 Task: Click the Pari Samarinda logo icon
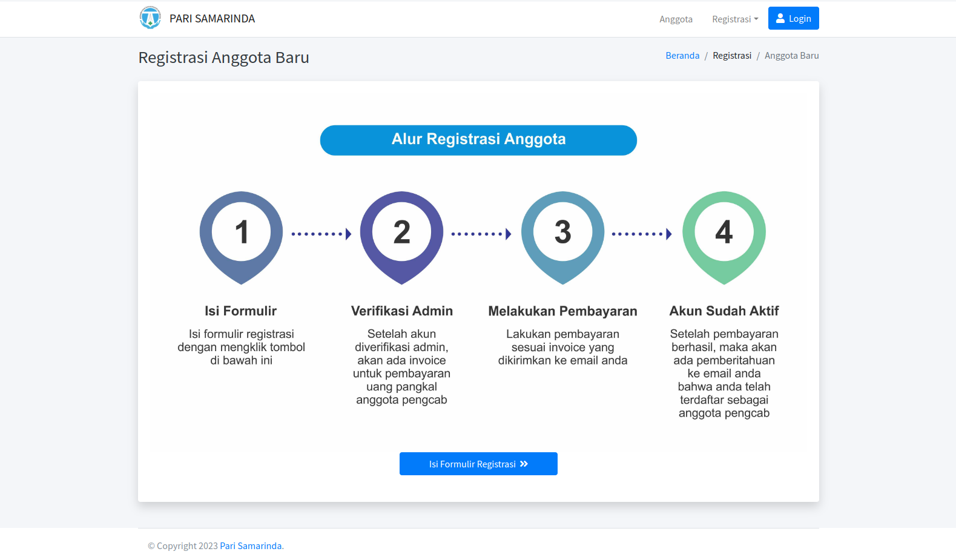[x=150, y=18]
